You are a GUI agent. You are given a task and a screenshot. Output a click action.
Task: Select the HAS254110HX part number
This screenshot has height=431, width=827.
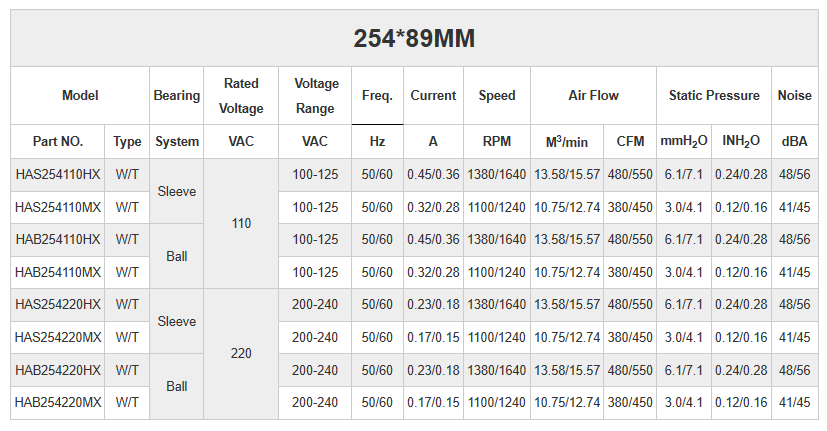coord(58,174)
